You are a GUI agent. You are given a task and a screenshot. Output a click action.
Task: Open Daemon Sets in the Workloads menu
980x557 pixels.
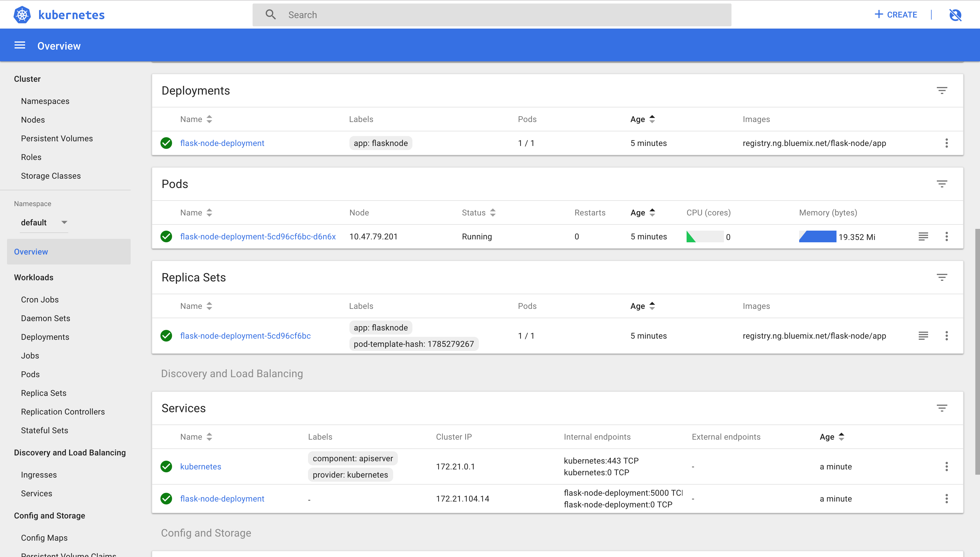pyautogui.click(x=45, y=318)
